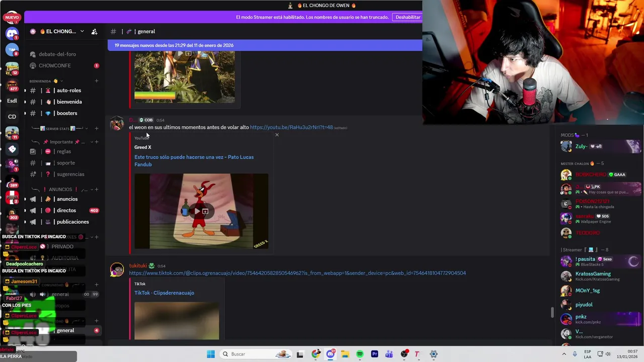
Task: Click the blurred TikTok video thumbnail
Action: tap(177, 320)
